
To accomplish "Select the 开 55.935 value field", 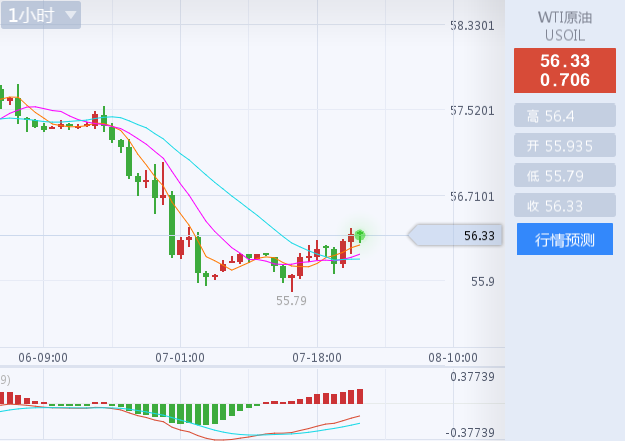I will 565,146.
